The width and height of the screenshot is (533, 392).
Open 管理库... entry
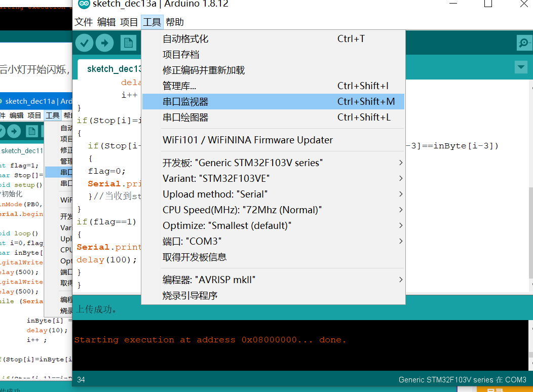coord(273,86)
